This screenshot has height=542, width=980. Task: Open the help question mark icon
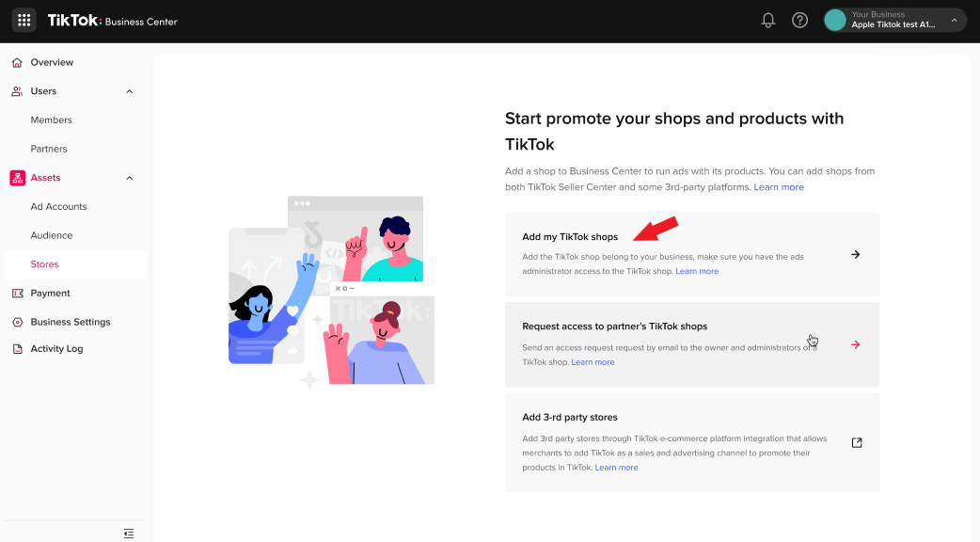799,21
